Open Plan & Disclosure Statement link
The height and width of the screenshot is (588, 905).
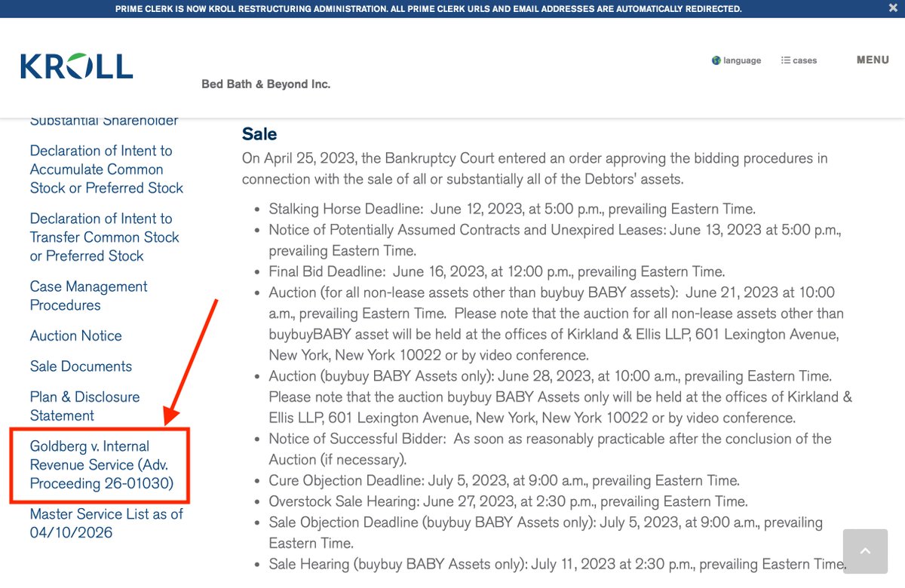[84, 406]
